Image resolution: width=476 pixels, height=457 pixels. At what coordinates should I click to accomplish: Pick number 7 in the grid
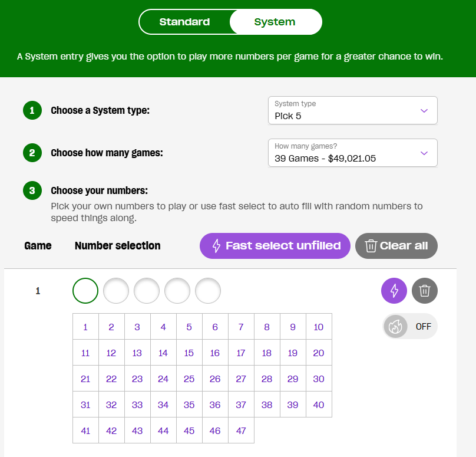[x=241, y=327]
